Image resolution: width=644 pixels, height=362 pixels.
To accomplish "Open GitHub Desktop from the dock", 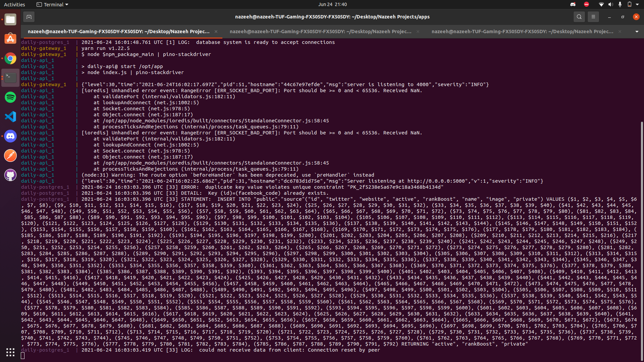I will (10, 175).
